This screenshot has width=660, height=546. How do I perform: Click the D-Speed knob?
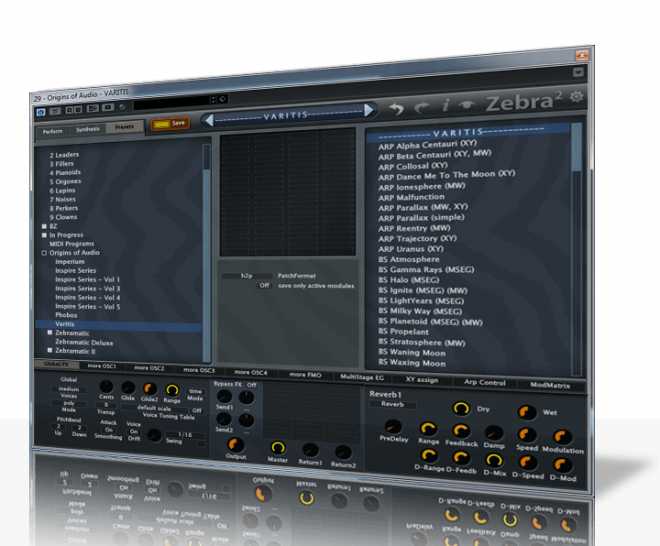526,463
